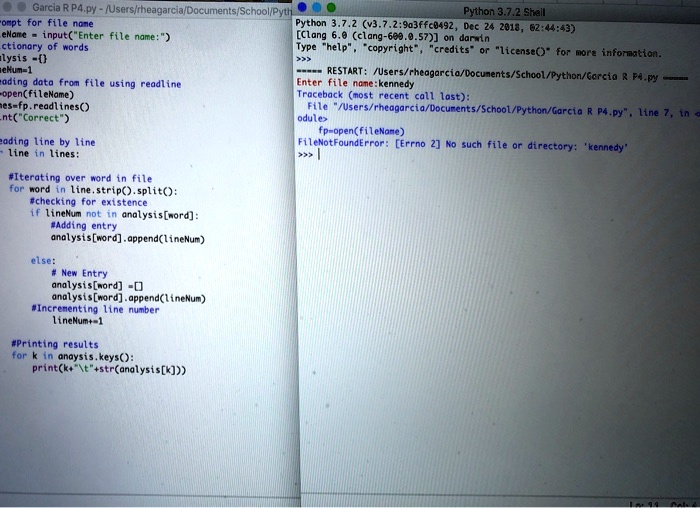This screenshot has width=700, height=508.
Task: Click the 'analysis[word].append(lineNum)' line under New Entry
Action: [129, 298]
